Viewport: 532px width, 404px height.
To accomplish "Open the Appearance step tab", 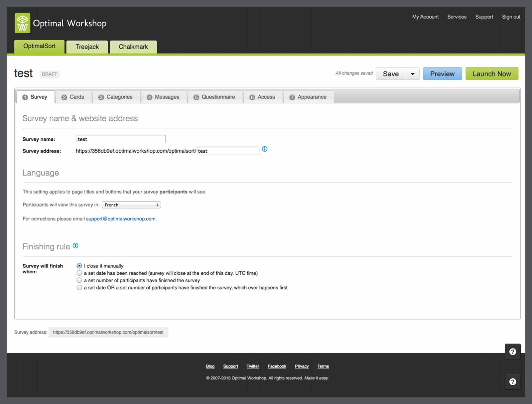I will coord(309,97).
